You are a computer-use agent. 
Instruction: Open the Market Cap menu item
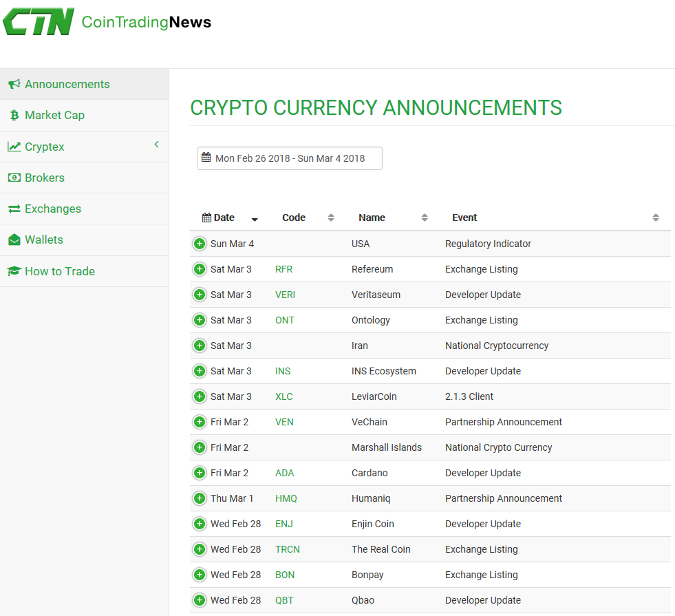[x=85, y=116]
